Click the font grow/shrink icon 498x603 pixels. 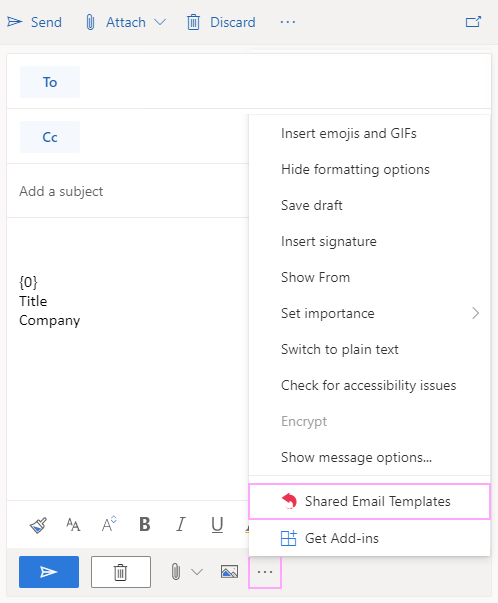point(109,524)
